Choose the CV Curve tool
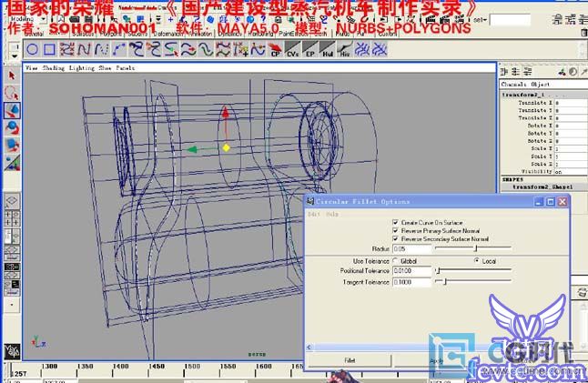This screenshot has width=588, height=383. tap(66, 49)
